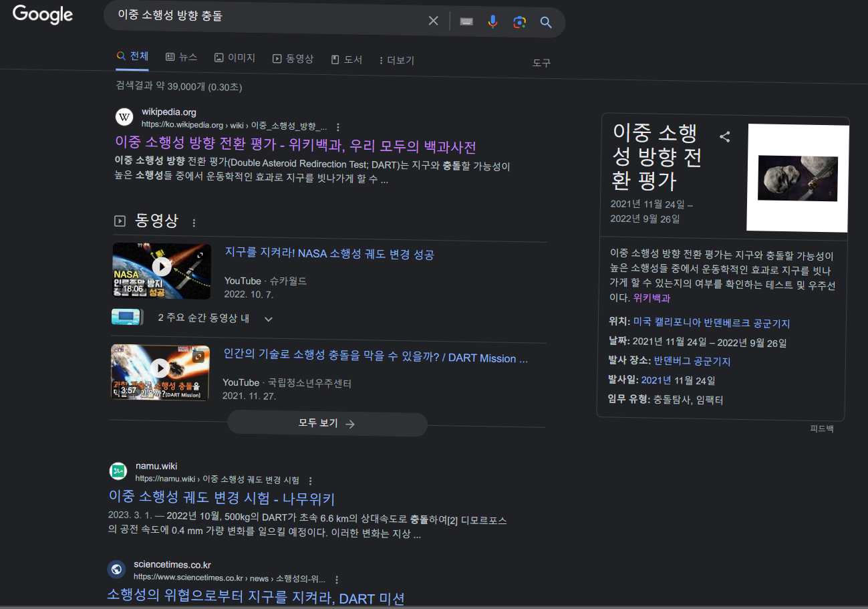Open the three-dot menu for the wikipedia.org result
This screenshot has width=868, height=609.
[338, 127]
